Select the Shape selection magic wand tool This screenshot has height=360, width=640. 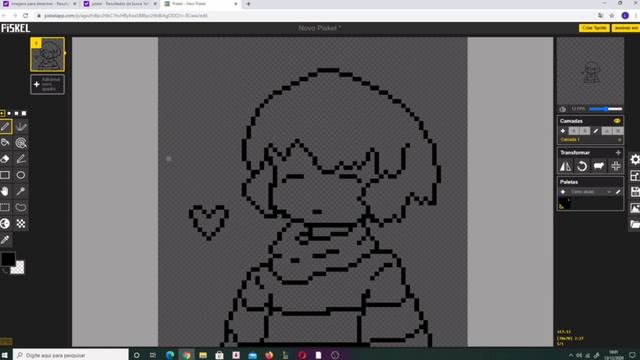(x=21, y=191)
